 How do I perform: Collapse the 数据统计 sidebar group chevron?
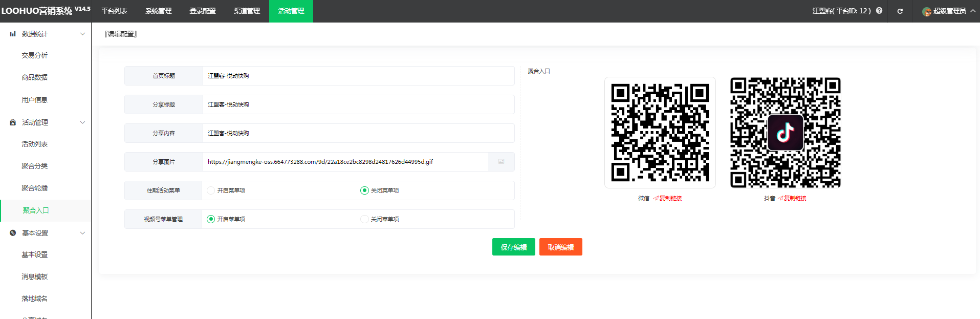tap(82, 34)
